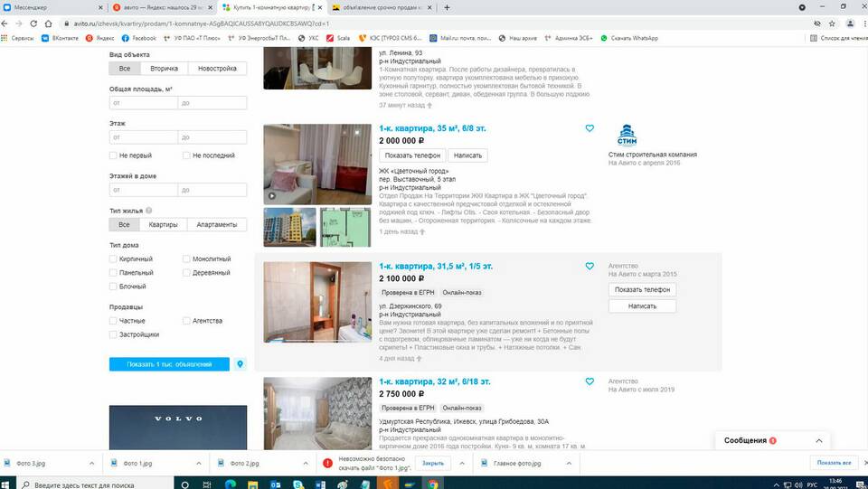Click the Общая площадь 'от' input field
The width and height of the screenshot is (868, 489).
tap(142, 103)
